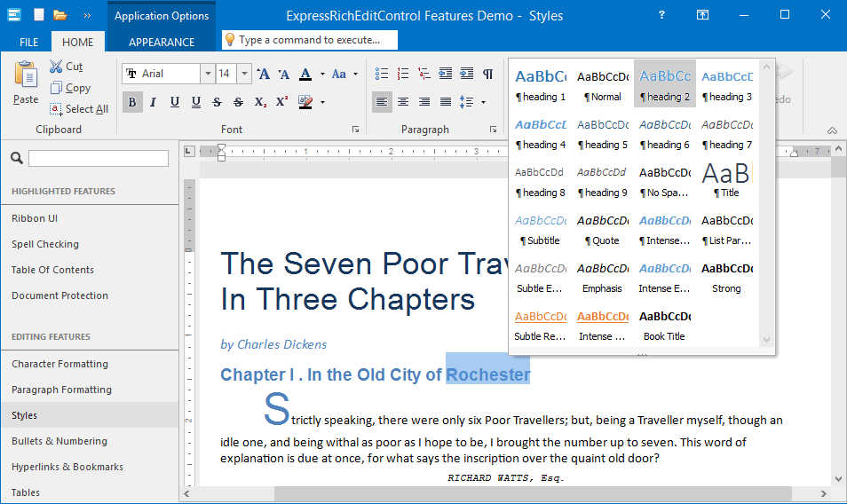Click the Cut scissors icon
This screenshot has width=847, height=504.
(56, 67)
